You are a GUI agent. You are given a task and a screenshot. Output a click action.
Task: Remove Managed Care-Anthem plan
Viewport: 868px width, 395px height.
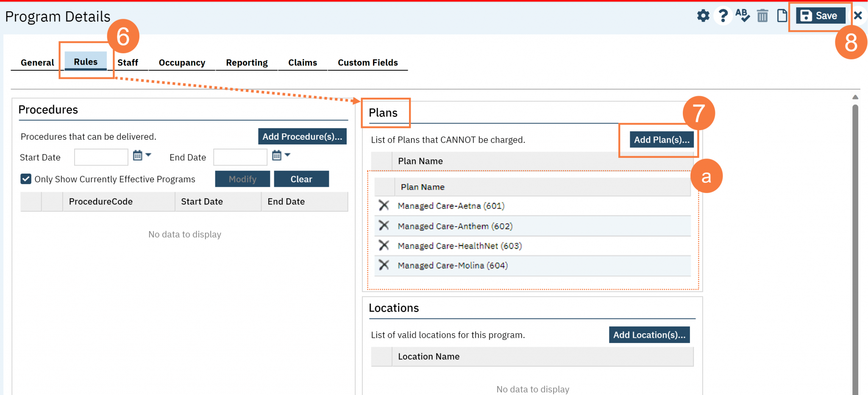click(x=384, y=226)
